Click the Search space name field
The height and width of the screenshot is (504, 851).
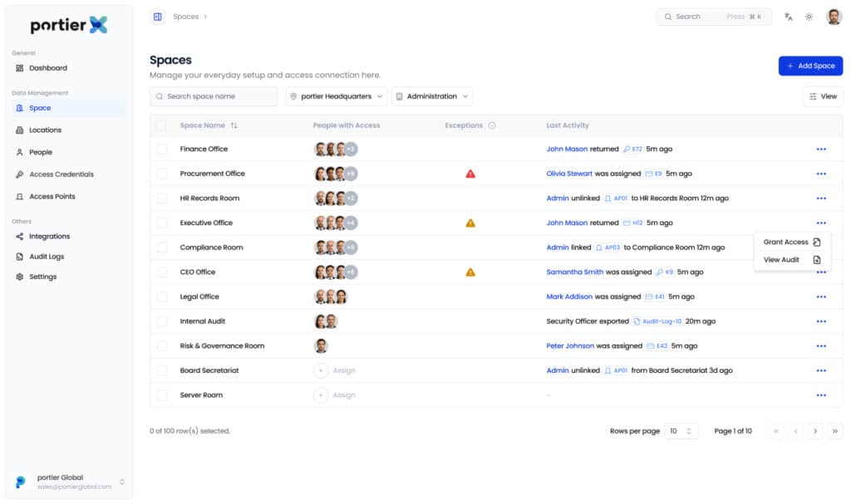click(x=214, y=96)
